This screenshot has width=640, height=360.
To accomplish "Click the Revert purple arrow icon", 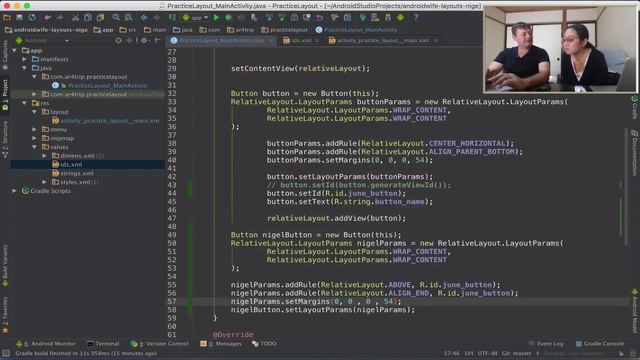I will pos(319,18).
